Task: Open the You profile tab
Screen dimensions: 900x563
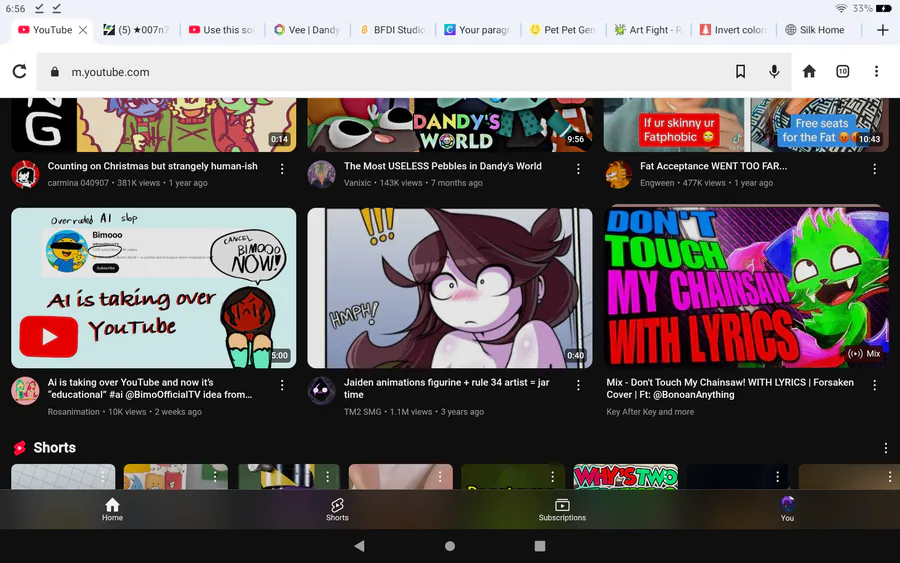Action: click(787, 509)
